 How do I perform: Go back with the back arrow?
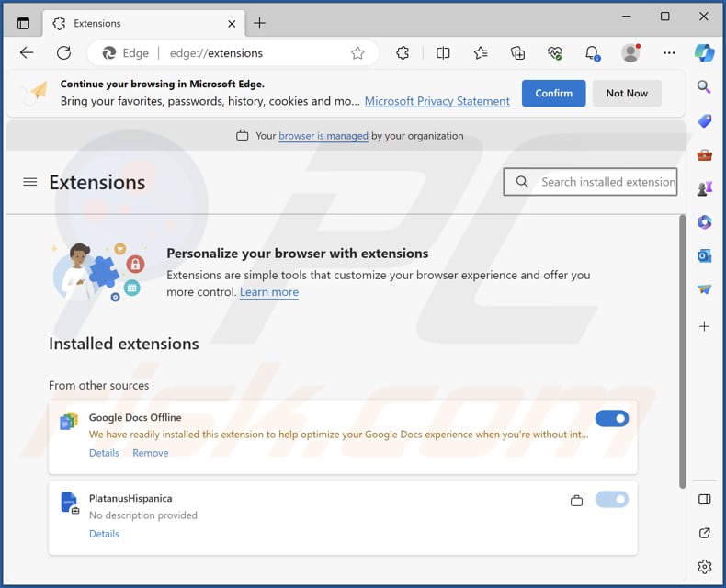click(x=27, y=52)
